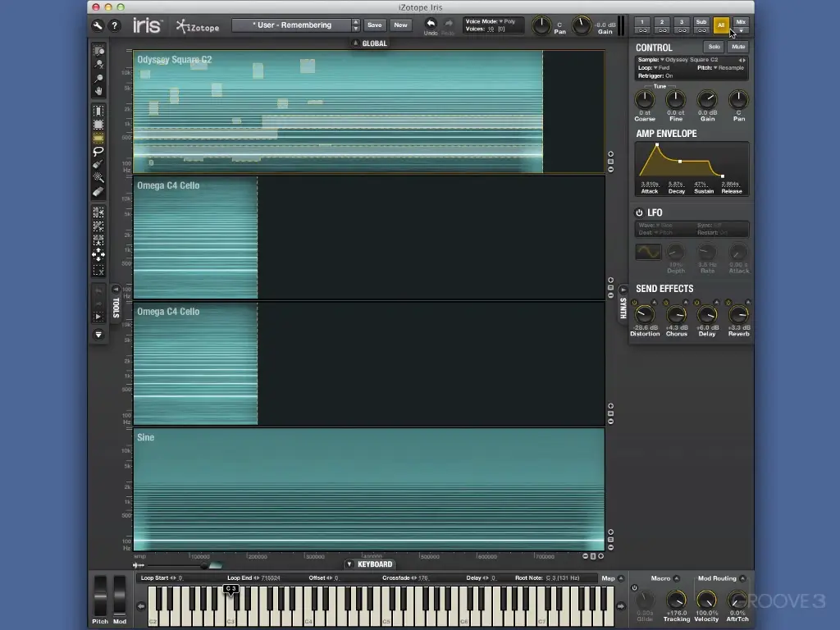Select the eraser tool
This screenshot has width=840, height=630.
(98, 191)
